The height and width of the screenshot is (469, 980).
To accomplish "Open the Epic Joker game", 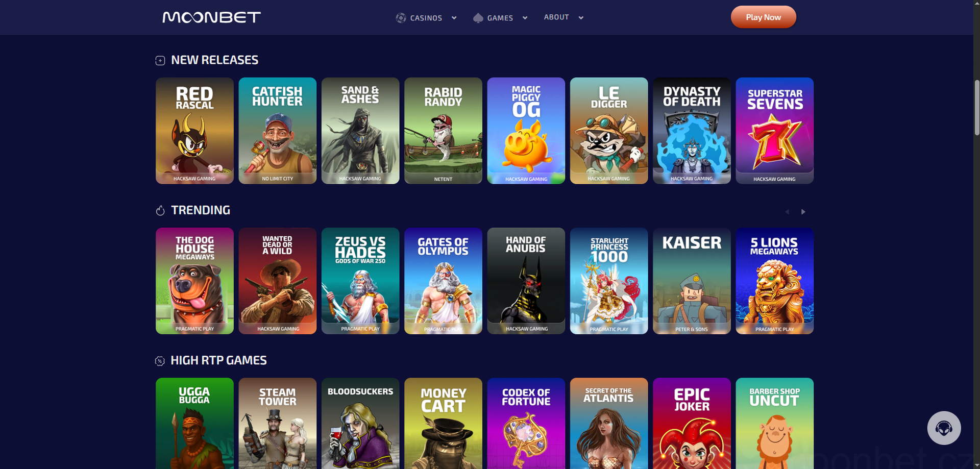I will [692, 424].
